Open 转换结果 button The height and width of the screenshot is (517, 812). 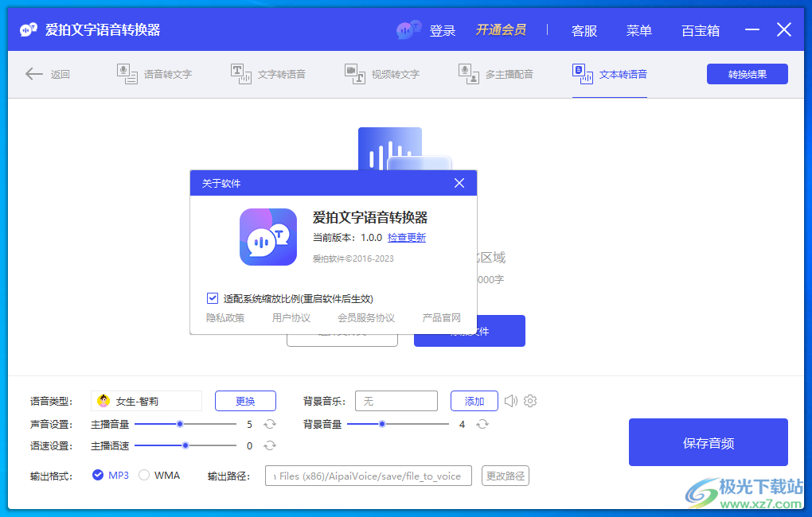click(748, 74)
